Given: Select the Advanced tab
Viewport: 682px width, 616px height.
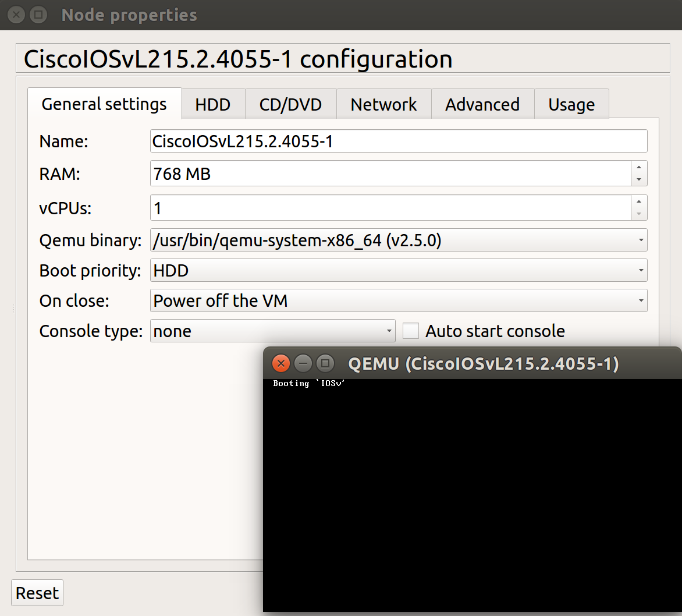Looking at the screenshot, I should point(482,104).
